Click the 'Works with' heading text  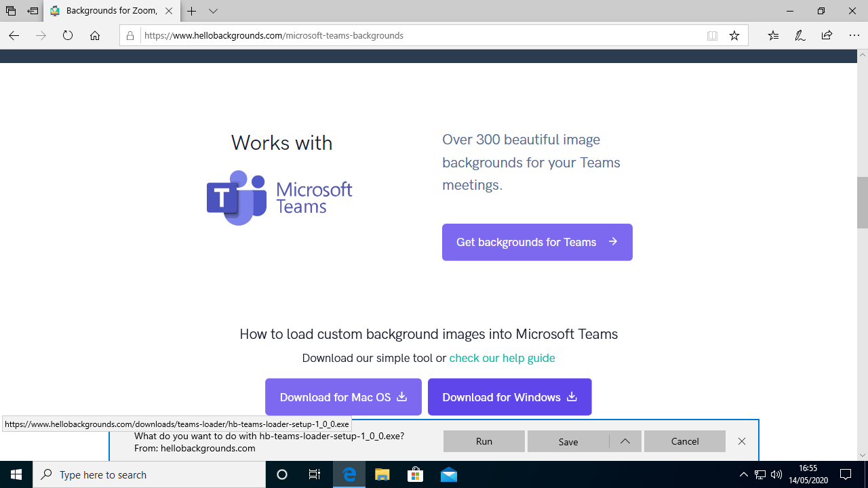point(281,143)
